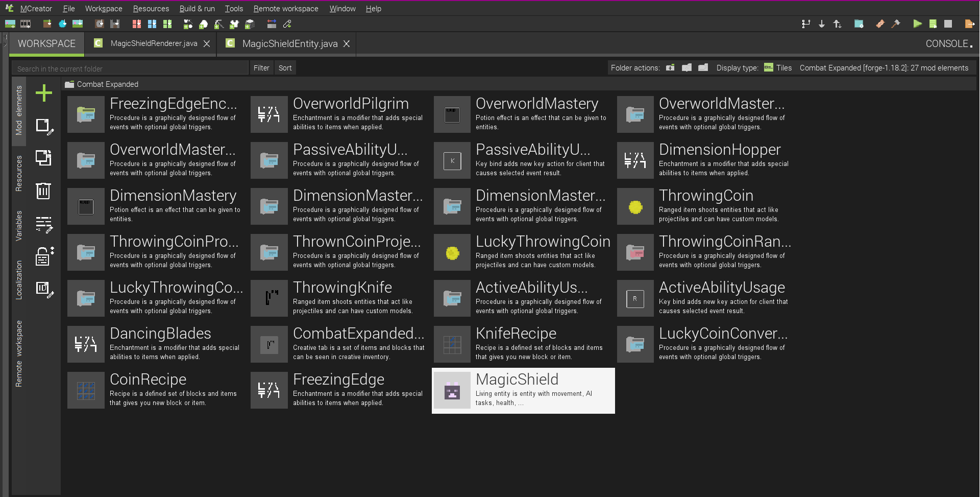The height and width of the screenshot is (497, 980).
Task: Duplicate a mod element with the copy icon
Action: tap(44, 158)
